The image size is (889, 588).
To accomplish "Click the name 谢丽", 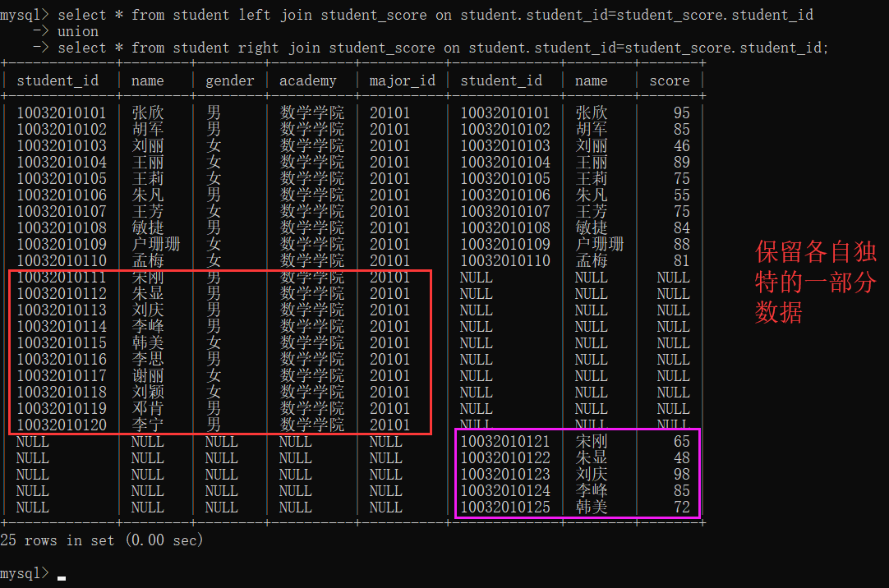I will pos(148,375).
